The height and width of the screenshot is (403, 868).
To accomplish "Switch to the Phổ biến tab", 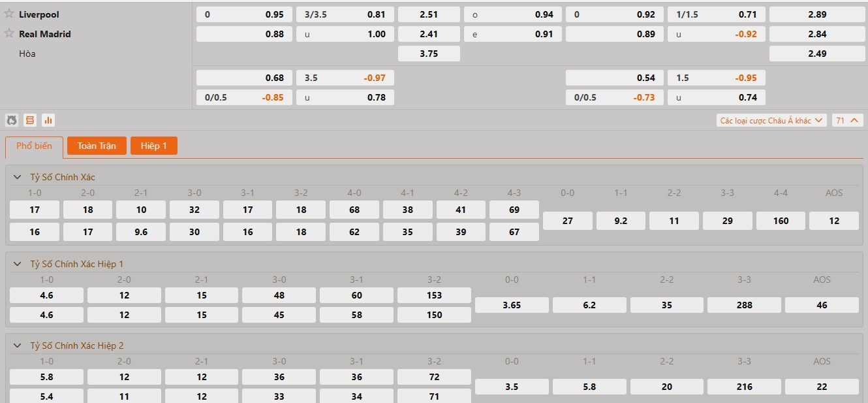I will point(34,146).
